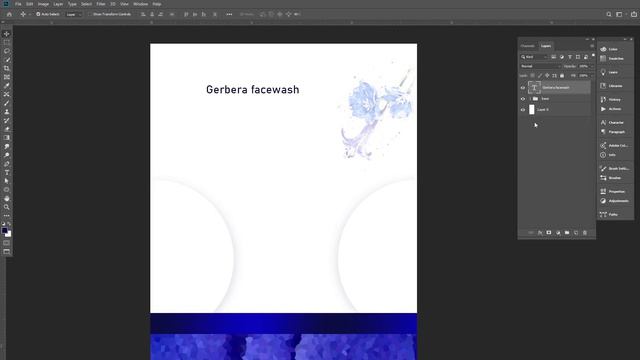
Task: Click the background color swatch
Action: click(9, 234)
